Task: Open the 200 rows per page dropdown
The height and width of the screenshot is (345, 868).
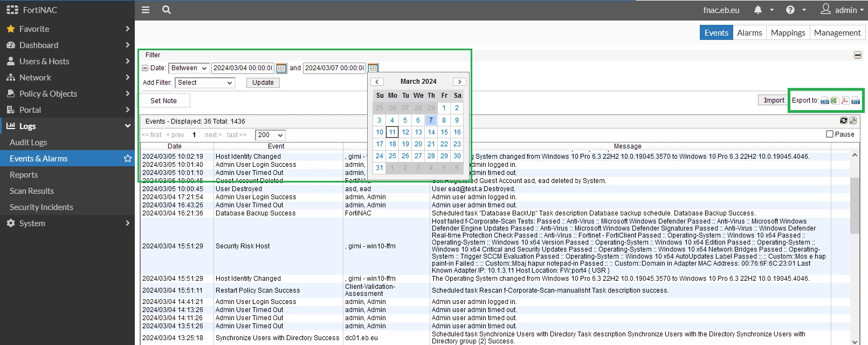Action: (271, 135)
